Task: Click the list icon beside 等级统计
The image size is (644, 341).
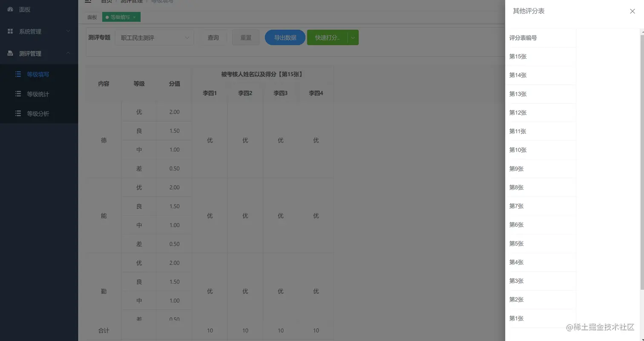Action: [17, 94]
